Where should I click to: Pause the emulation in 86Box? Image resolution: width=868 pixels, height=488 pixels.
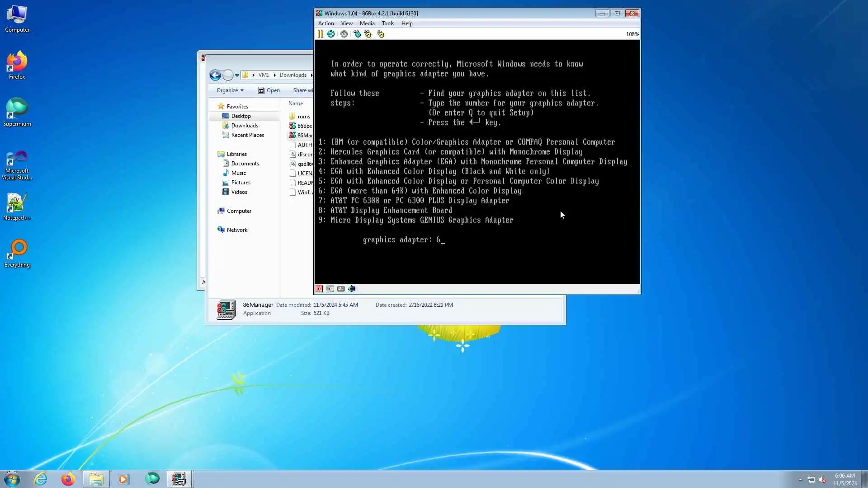click(x=320, y=34)
